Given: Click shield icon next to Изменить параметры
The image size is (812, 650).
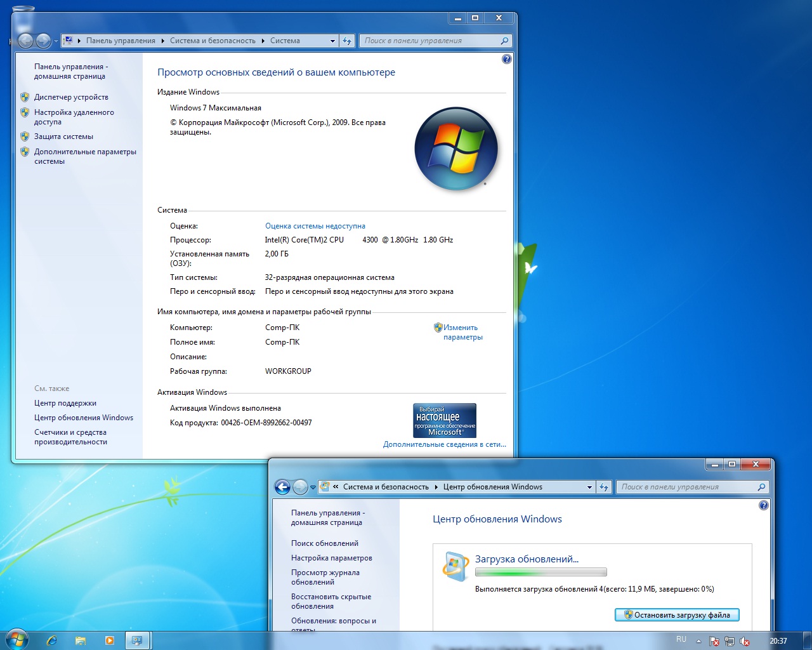Looking at the screenshot, I should 438,328.
